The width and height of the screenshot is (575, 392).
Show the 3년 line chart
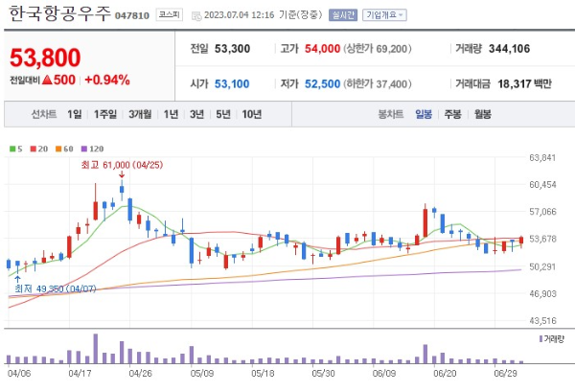point(196,114)
